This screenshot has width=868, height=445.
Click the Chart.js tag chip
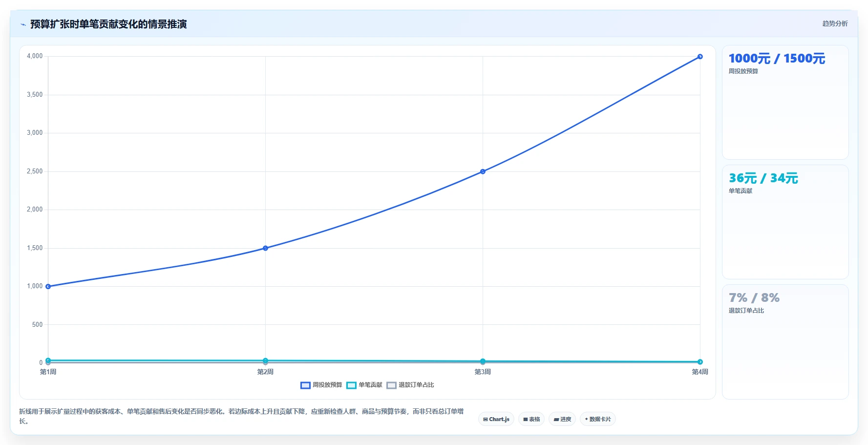pos(496,419)
